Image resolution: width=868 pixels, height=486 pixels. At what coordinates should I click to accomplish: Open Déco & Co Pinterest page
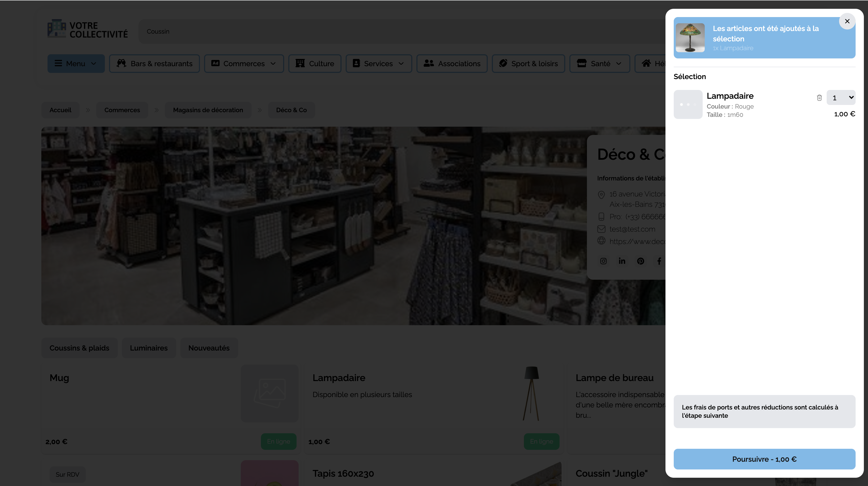tap(641, 261)
